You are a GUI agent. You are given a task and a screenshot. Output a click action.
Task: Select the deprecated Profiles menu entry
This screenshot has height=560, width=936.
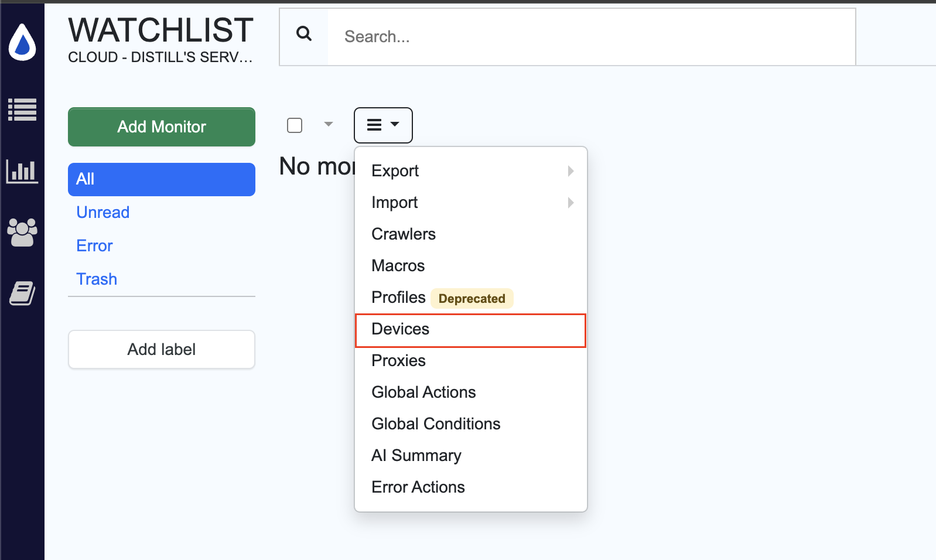click(399, 298)
